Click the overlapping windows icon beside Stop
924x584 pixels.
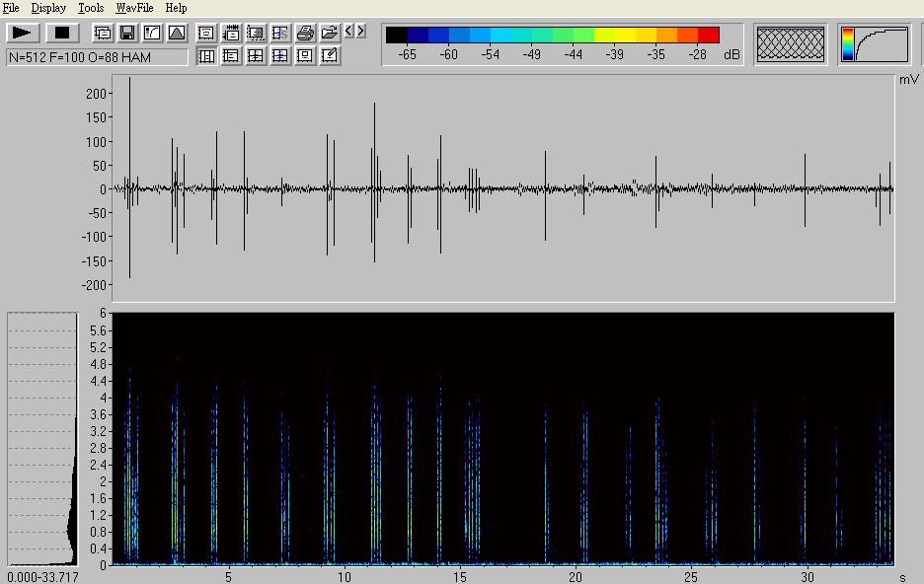coord(103,33)
